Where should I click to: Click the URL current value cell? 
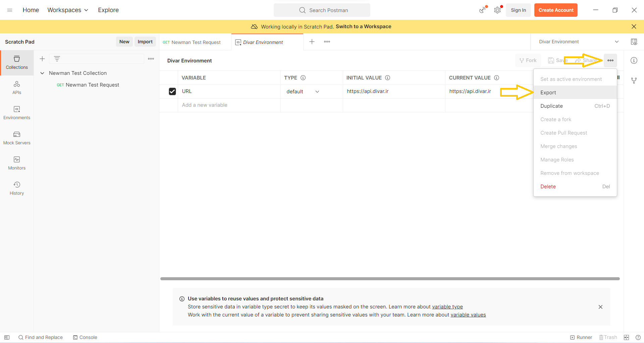tap(489, 91)
